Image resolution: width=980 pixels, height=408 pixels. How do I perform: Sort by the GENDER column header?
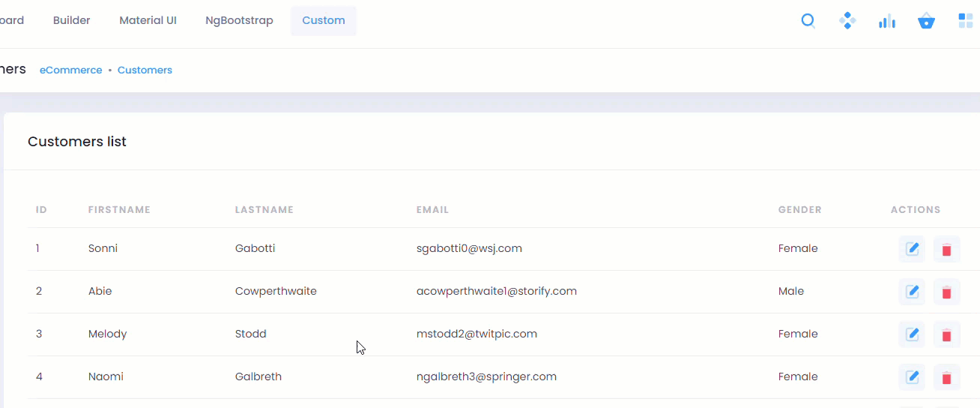[800, 210]
